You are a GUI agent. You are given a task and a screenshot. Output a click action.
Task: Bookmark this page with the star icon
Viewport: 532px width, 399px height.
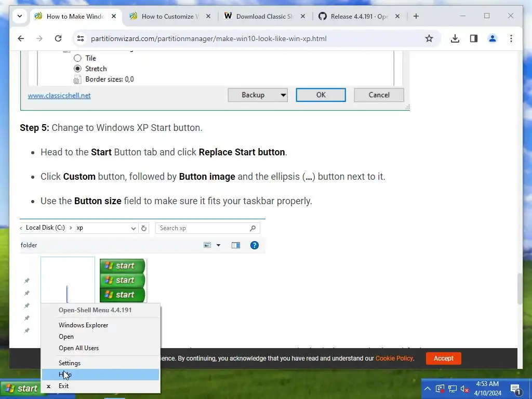pos(429,38)
